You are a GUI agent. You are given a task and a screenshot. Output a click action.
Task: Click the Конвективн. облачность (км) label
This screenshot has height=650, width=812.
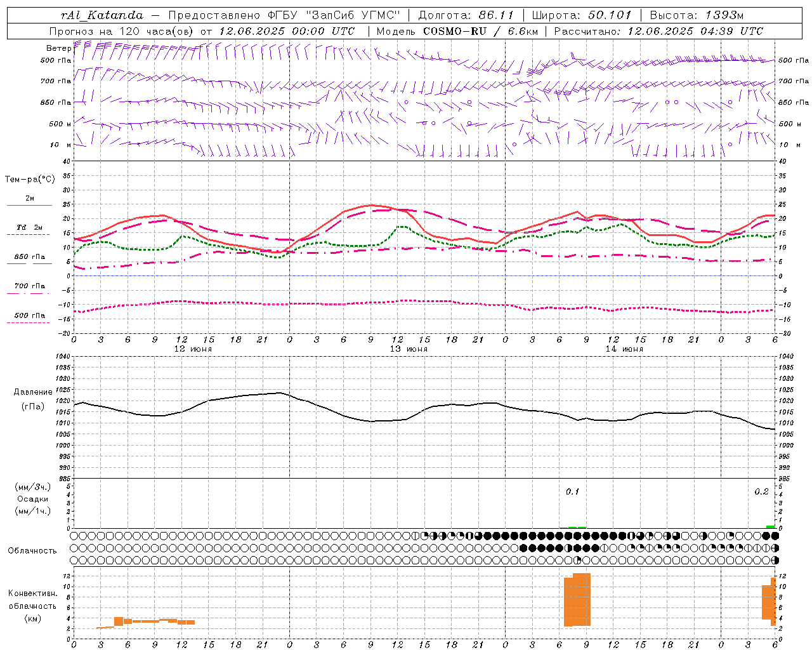click(32, 606)
